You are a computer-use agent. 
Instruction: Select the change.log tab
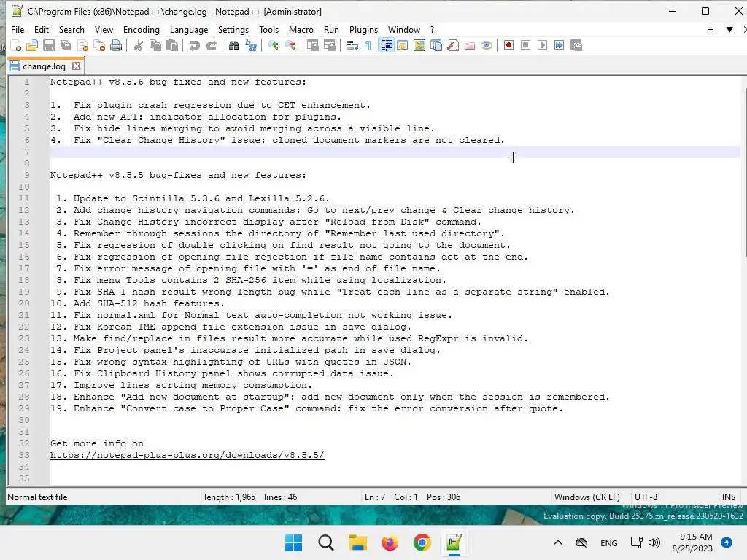click(44, 66)
